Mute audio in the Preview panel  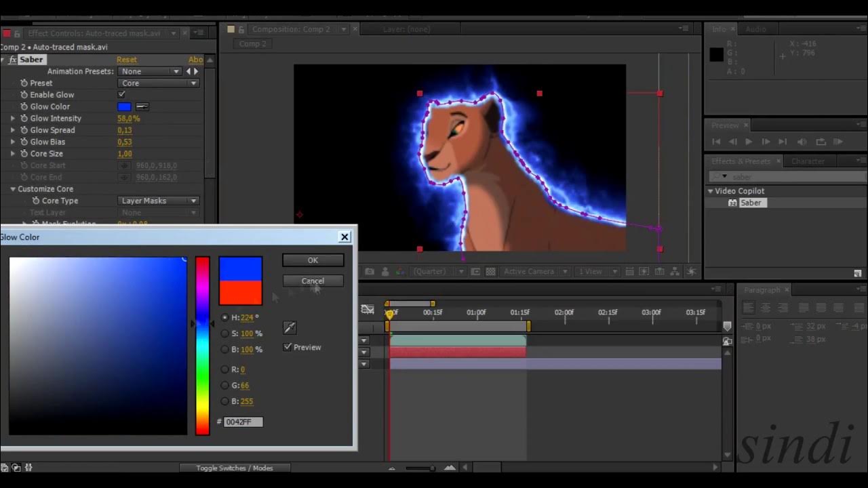802,142
